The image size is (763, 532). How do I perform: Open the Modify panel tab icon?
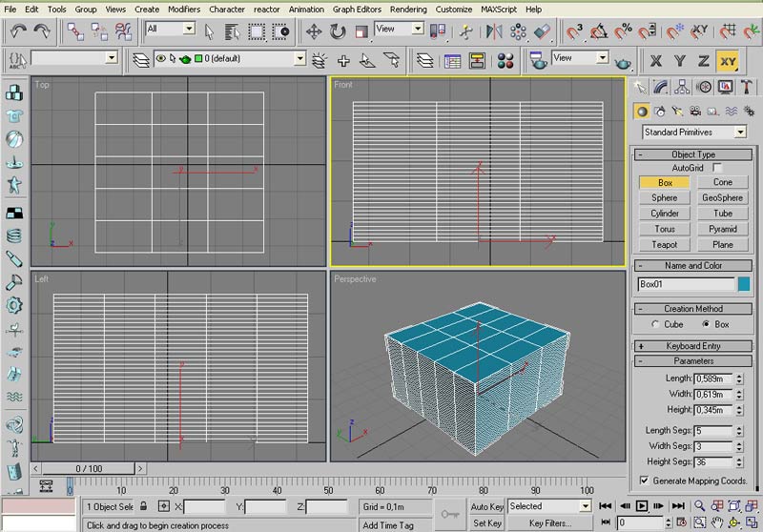pos(660,87)
